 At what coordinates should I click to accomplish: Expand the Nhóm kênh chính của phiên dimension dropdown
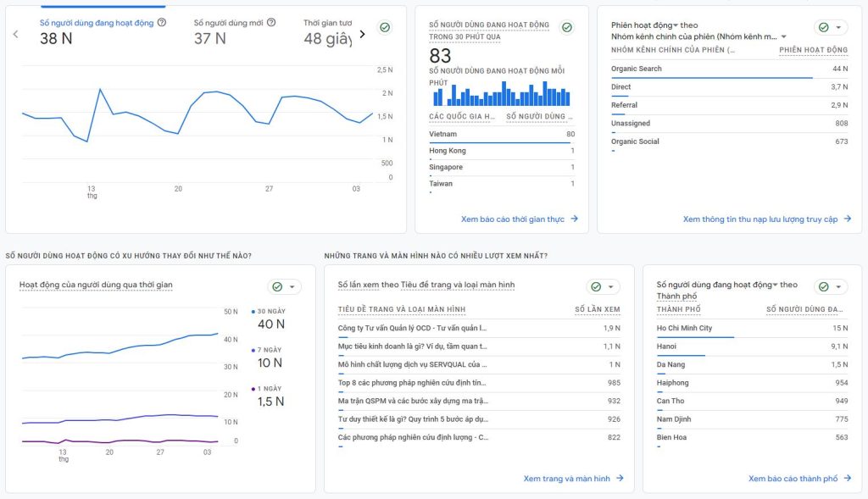pos(783,37)
